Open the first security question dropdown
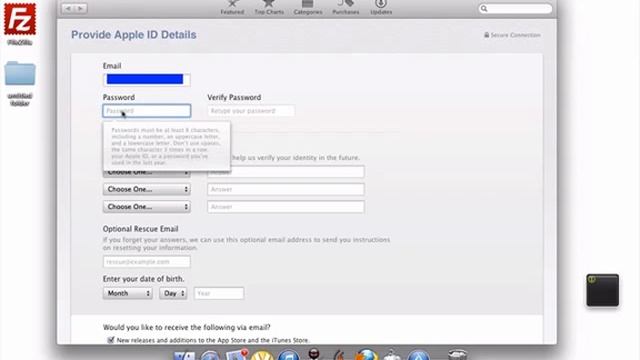Screen dimensions: 640x360 [x=147, y=173]
